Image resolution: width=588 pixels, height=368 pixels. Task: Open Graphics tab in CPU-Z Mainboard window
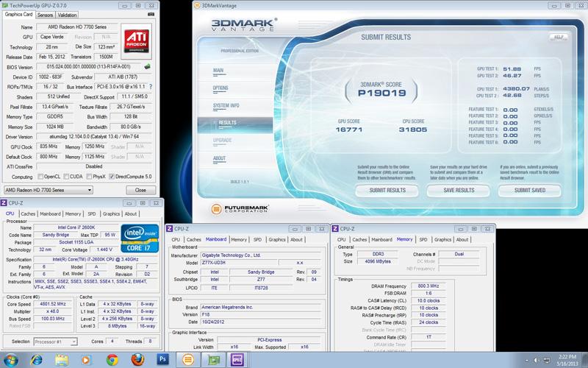[x=277, y=240]
